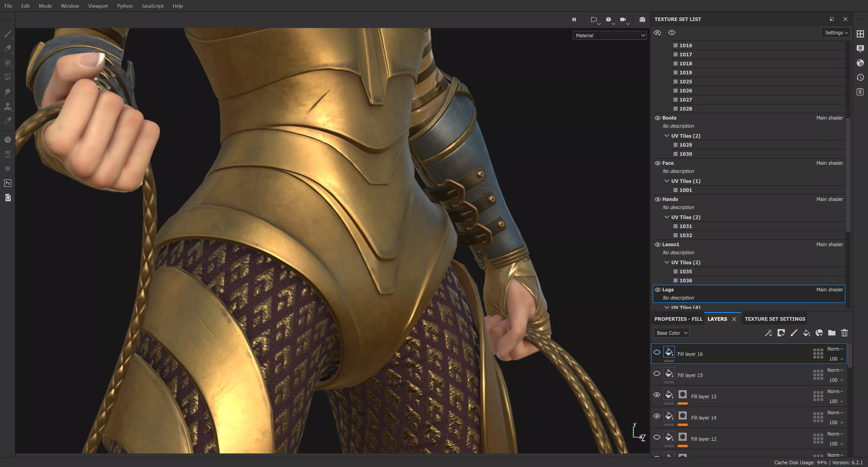Toggle visibility of Fill layer 13
Viewport: 868px width, 467px height.
point(657,395)
